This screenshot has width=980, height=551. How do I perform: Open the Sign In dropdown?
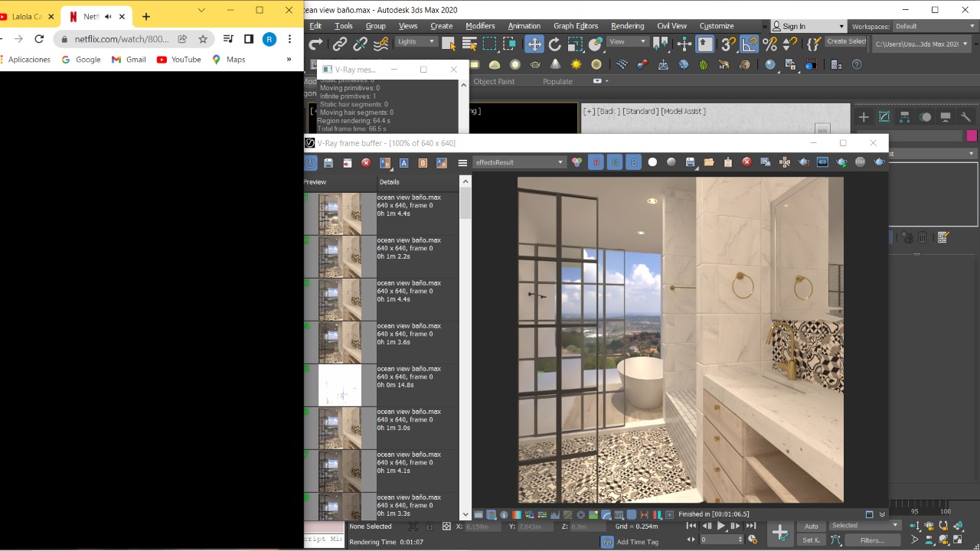(x=808, y=26)
